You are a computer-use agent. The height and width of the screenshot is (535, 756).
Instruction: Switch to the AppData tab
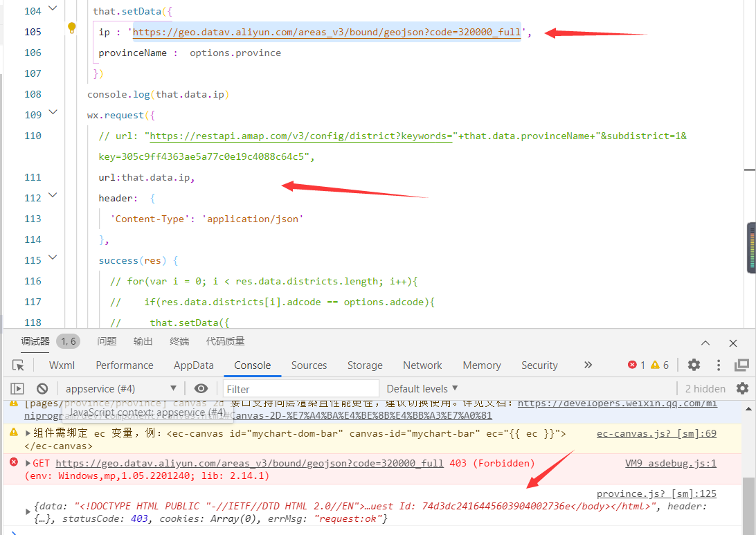pos(193,365)
